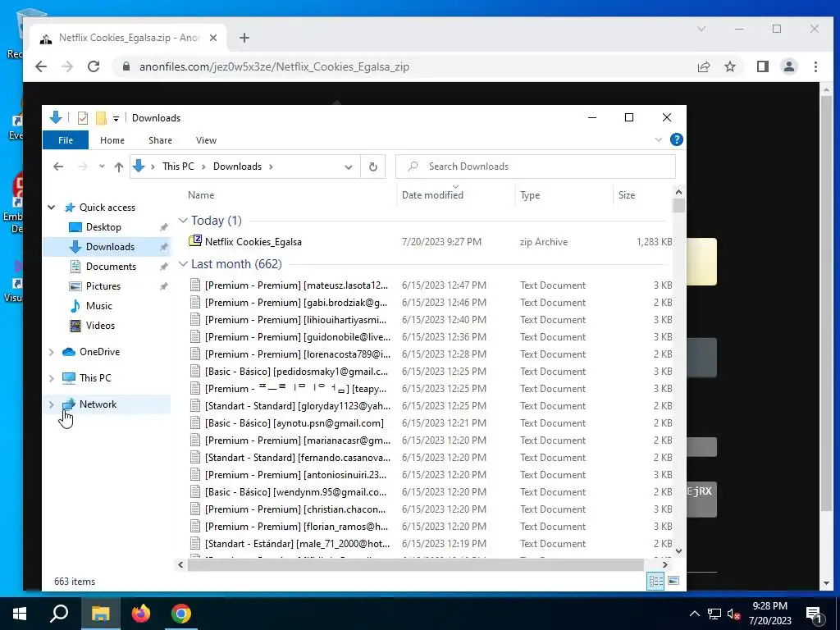Viewport: 840px width, 630px height.
Task: Open the recent locations dropdown in Explorer
Action: coord(102,167)
